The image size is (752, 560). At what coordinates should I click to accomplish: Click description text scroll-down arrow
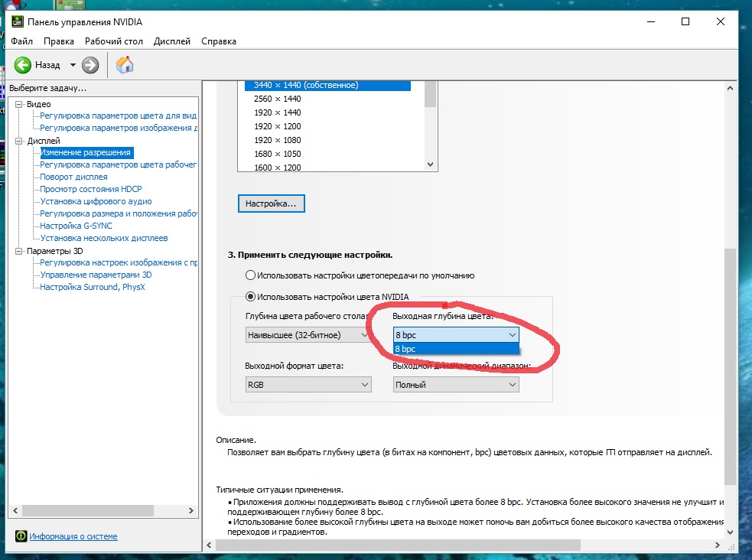[730, 532]
